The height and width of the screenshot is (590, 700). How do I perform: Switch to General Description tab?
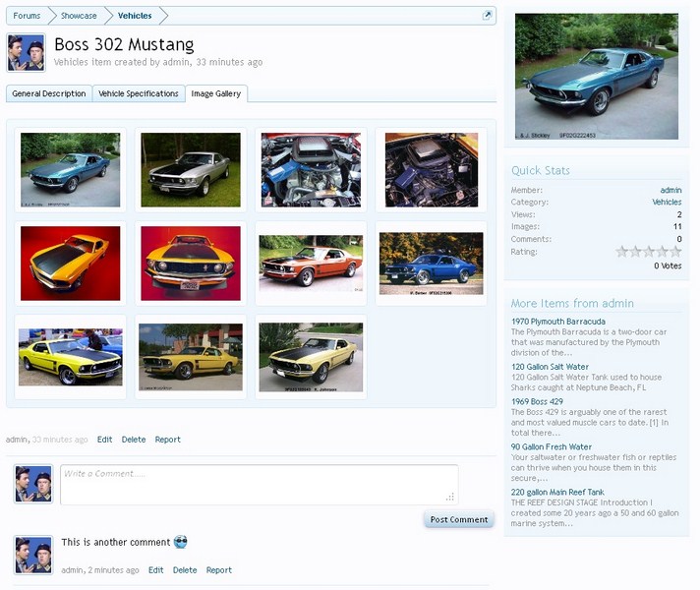49,93
